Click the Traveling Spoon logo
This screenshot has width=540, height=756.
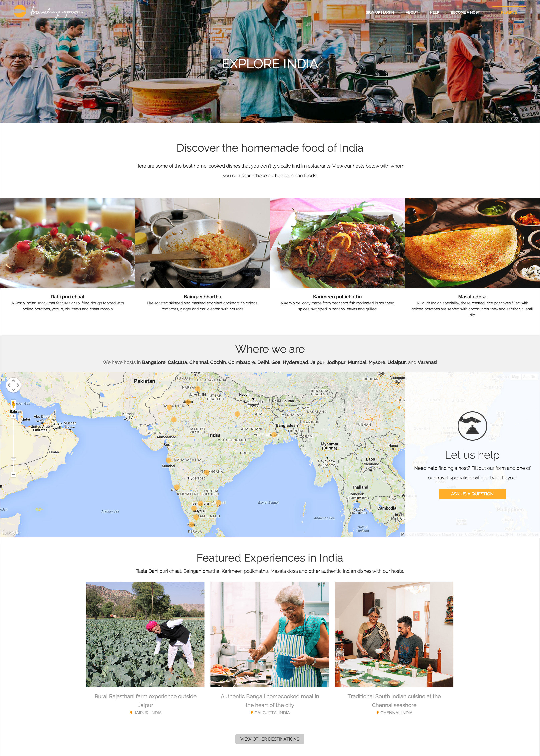(x=48, y=12)
